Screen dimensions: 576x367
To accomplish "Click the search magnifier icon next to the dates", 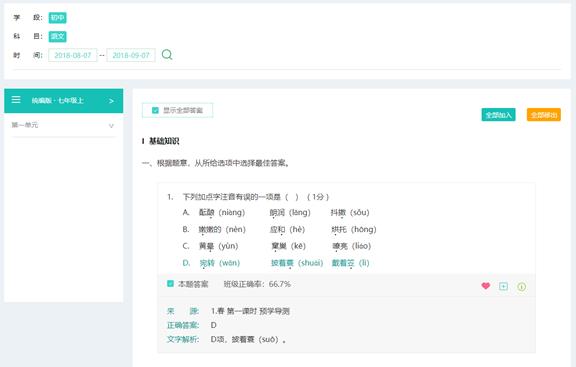I will point(167,55).
